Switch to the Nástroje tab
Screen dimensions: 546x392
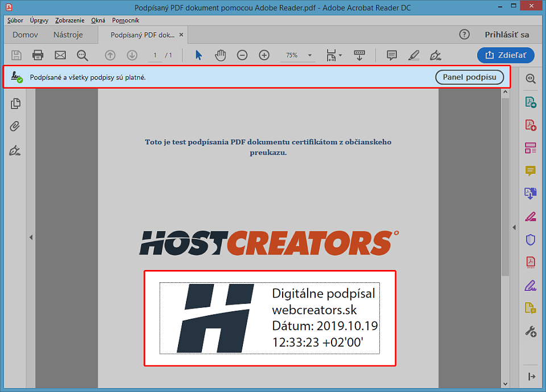click(68, 35)
